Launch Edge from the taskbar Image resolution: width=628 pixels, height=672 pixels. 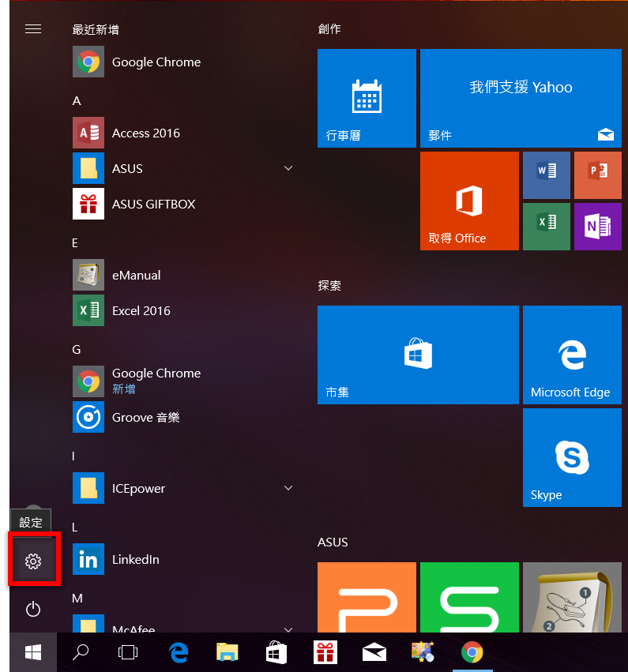point(179,652)
